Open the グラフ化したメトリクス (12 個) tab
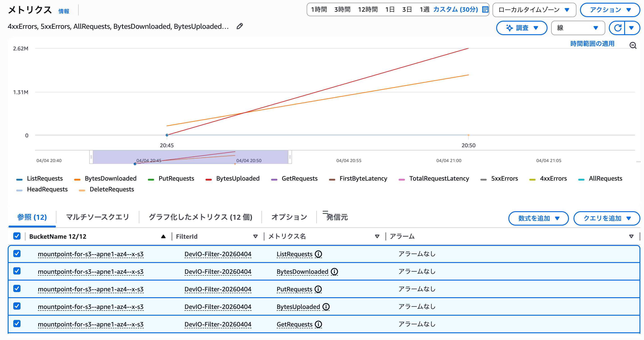 coord(201,217)
